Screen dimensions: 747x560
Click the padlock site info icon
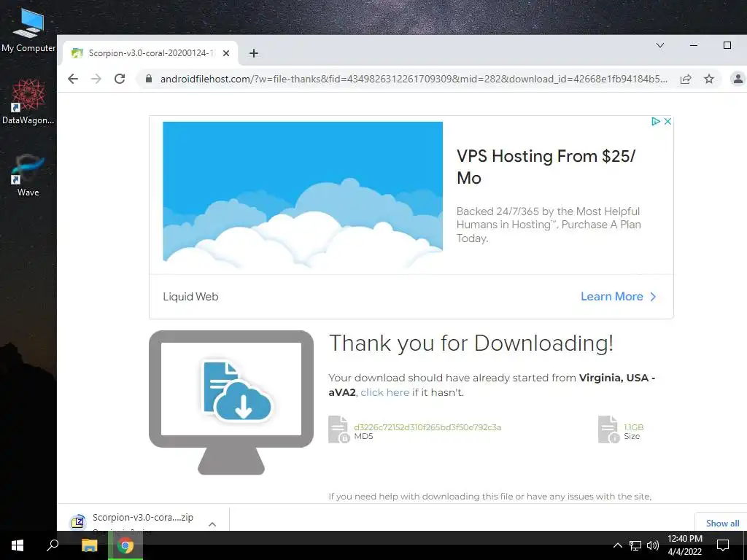149,79
